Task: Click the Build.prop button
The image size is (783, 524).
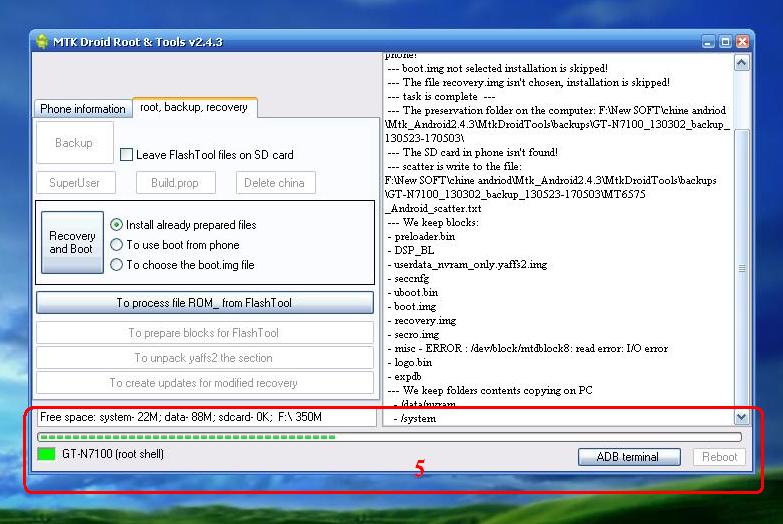Action: point(175,183)
